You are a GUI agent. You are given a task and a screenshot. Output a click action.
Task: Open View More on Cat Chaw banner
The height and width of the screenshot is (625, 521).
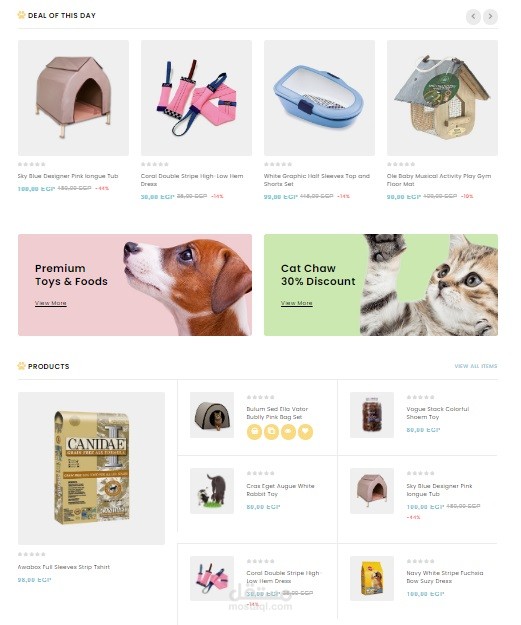[297, 303]
